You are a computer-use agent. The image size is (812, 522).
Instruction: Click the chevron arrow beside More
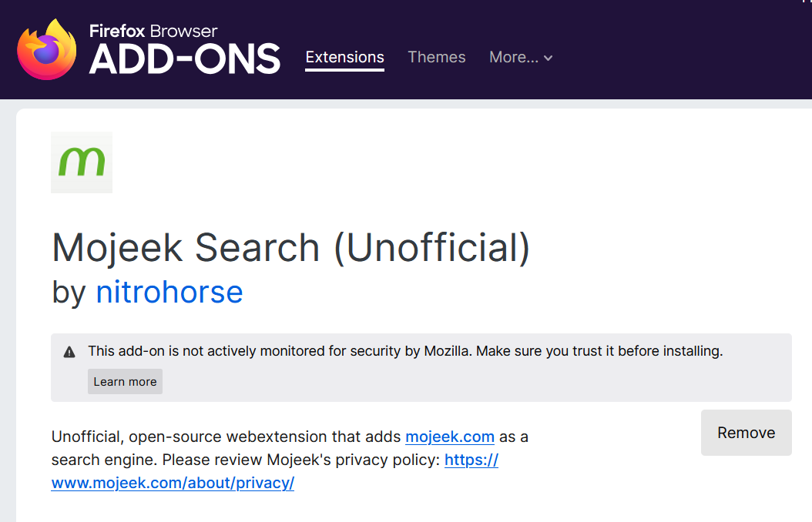coord(548,58)
